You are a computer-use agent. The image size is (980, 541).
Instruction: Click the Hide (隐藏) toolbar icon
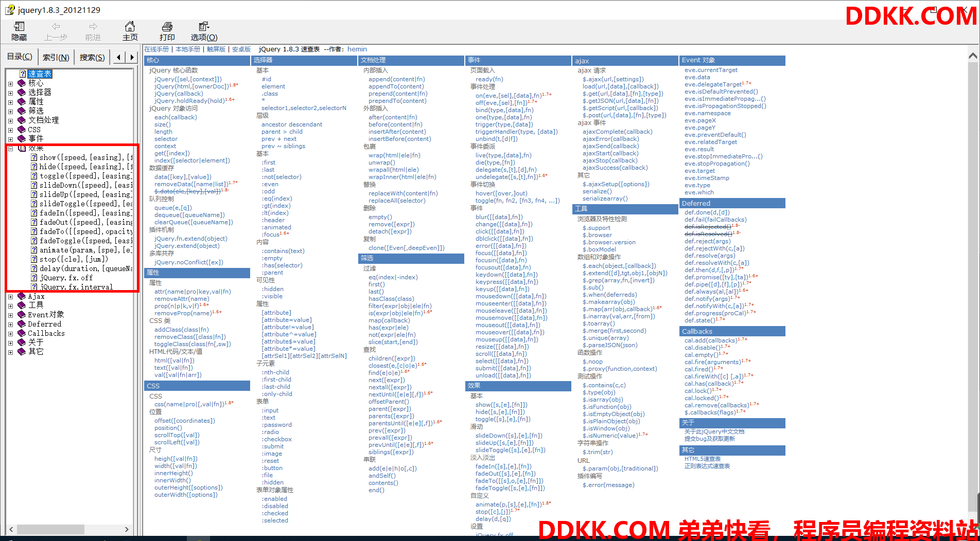click(19, 26)
